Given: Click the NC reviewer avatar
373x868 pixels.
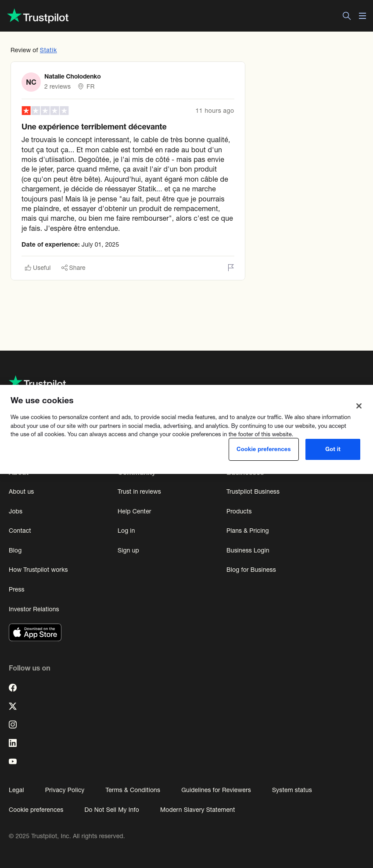Looking at the screenshot, I should (x=31, y=82).
